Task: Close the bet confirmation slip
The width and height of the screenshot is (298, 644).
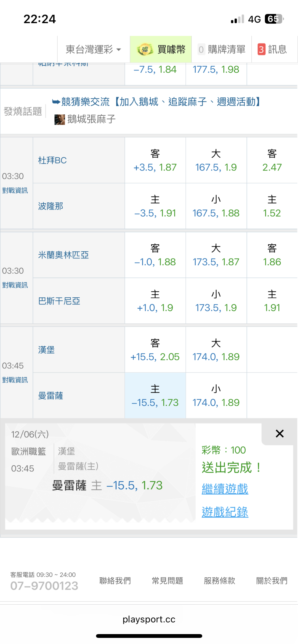Action: [280, 434]
